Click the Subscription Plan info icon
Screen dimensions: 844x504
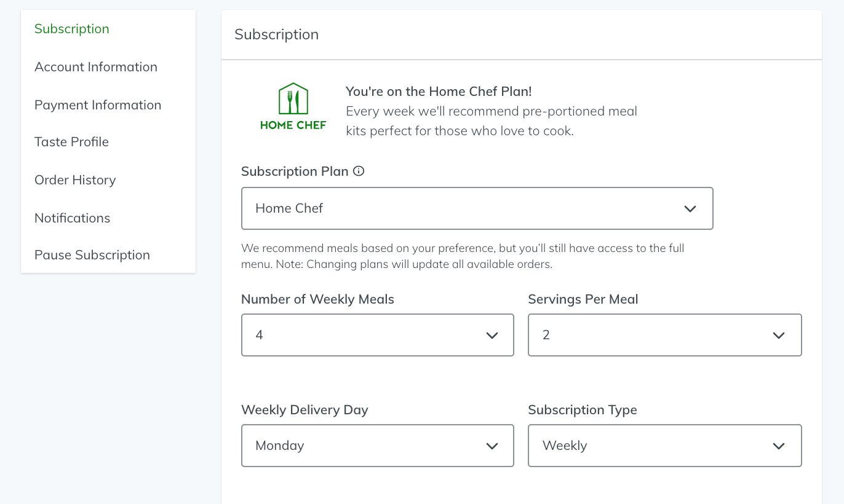(359, 171)
